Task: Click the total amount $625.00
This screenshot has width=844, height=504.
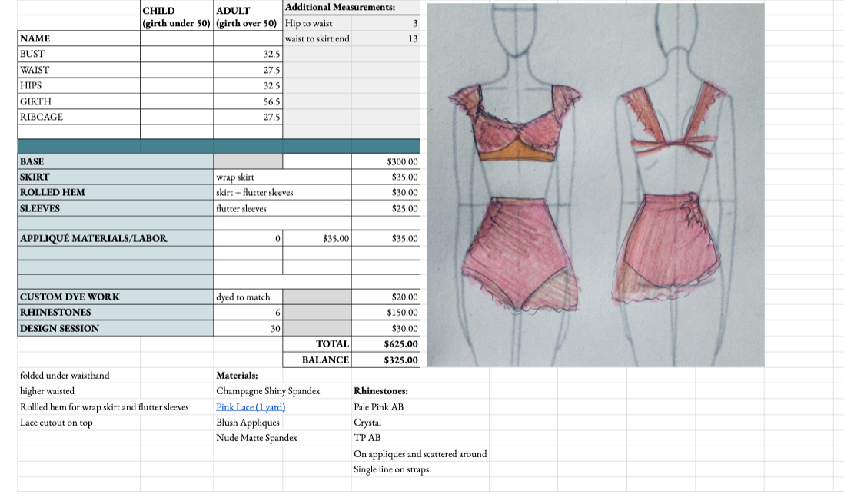Action: click(x=385, y=343)
